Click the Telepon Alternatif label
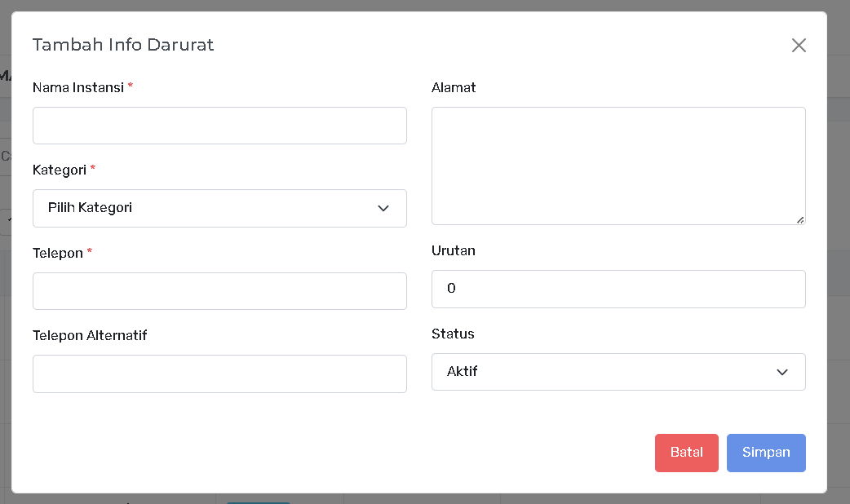This screenshot has width=850, height=504. (90, 335)
